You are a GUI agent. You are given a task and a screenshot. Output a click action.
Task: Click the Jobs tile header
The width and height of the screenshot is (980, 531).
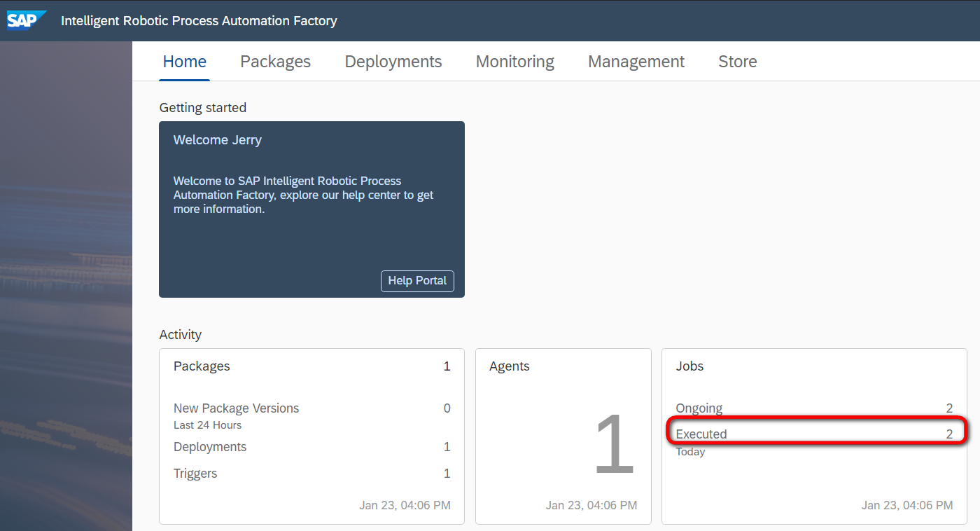(x=689, y=366)
